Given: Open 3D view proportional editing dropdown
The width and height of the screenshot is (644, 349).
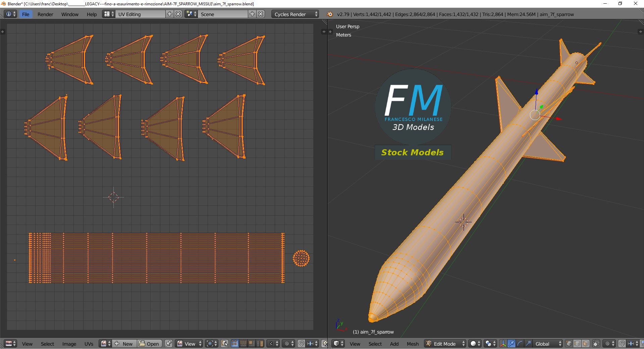Looking at the screenshot, I should 609,344.
